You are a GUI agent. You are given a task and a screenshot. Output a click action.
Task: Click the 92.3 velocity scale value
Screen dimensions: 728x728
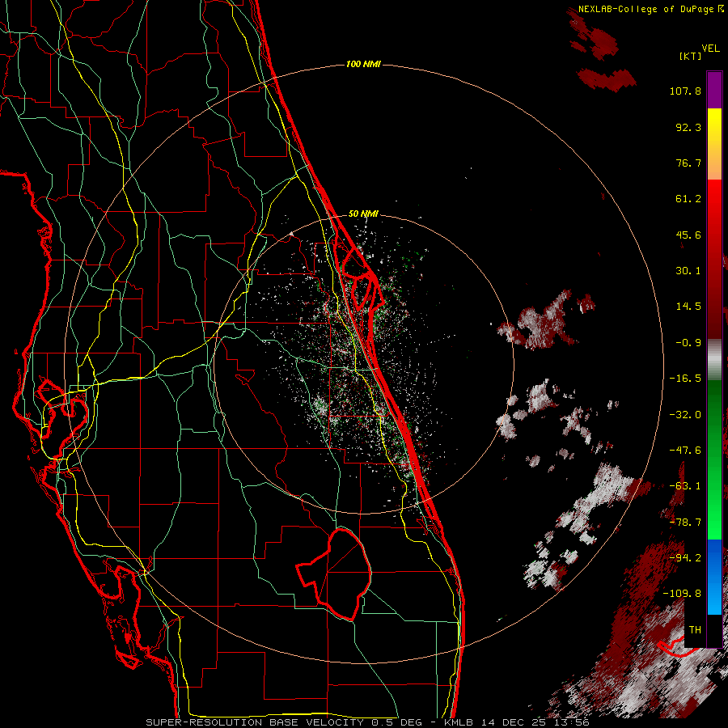point(688,127)
